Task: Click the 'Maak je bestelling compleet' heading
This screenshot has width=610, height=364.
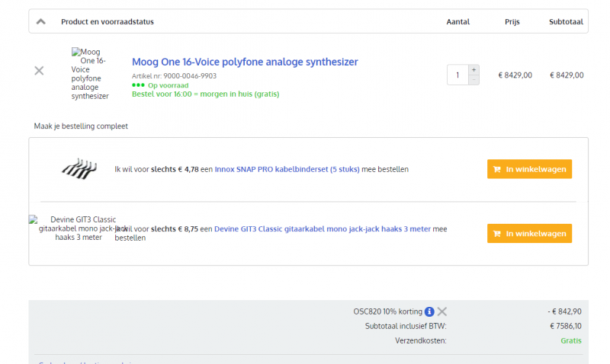Action: [x=81, y=126]
